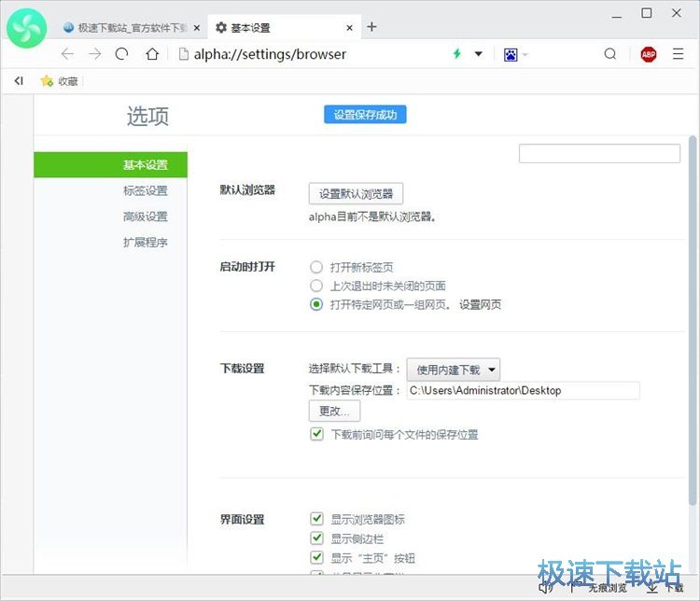
Task: Expand the "使用内建下载" download tool dropdown
Action: 453,370
